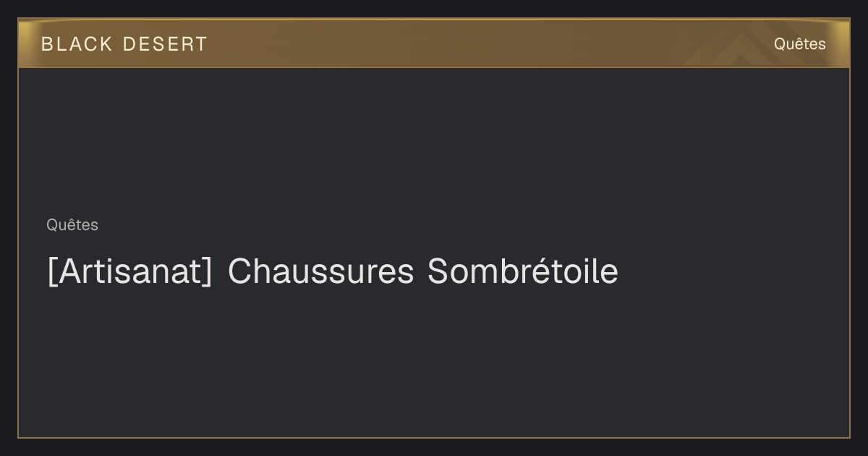868x456 pixels.
Task: Click the word BLACK in the logo
Action: click(77, 44)
